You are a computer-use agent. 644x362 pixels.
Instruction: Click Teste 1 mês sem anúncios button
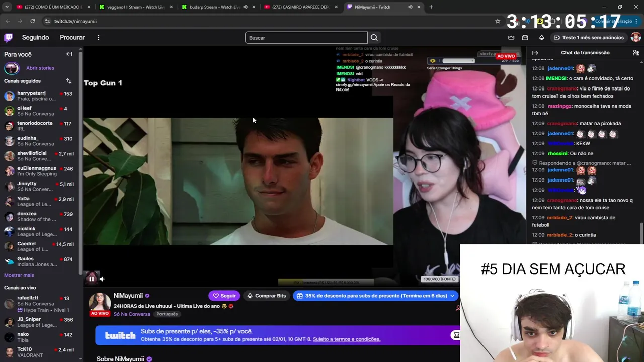589,37
